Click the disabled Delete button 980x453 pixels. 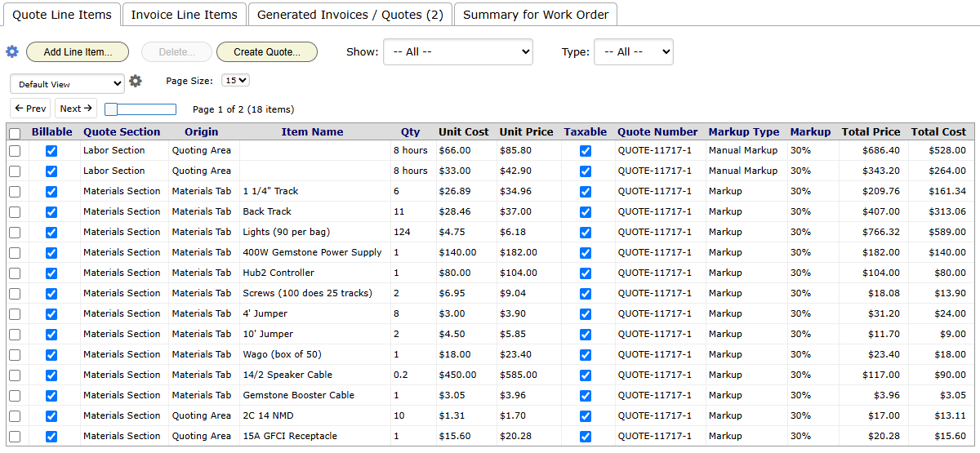pos(176,51)
